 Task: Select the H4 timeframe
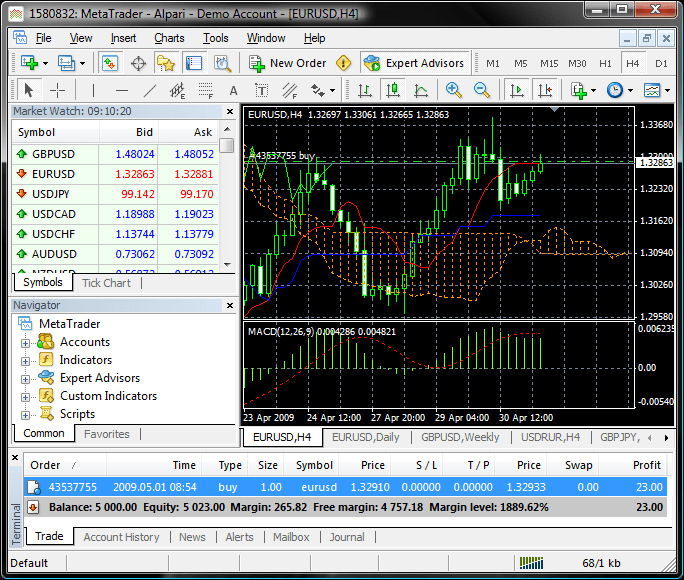point(633,64)
